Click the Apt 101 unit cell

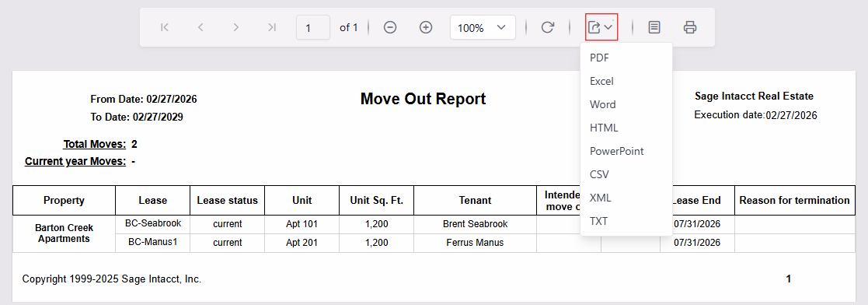coord(302,224)
